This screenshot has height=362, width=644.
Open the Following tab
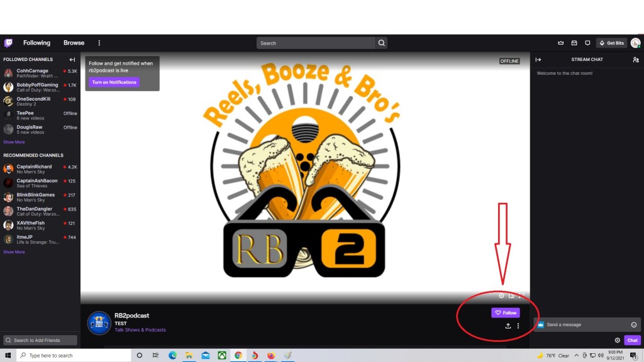36,43
